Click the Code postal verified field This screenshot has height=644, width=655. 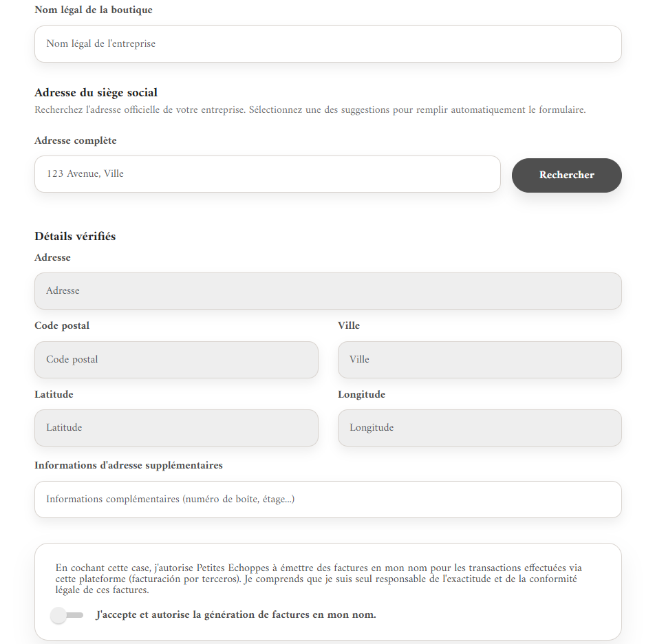pyautogui.click(x=176, y=360)
